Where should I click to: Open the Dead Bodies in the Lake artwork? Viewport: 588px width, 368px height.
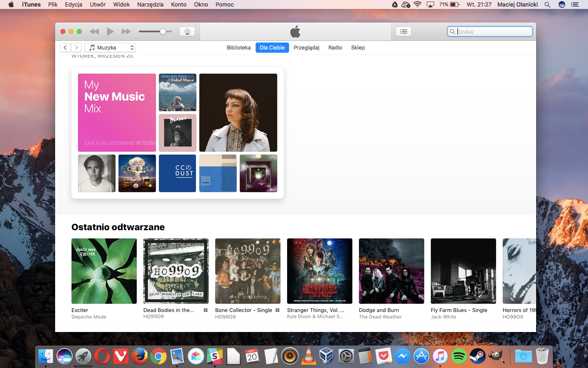176,271
